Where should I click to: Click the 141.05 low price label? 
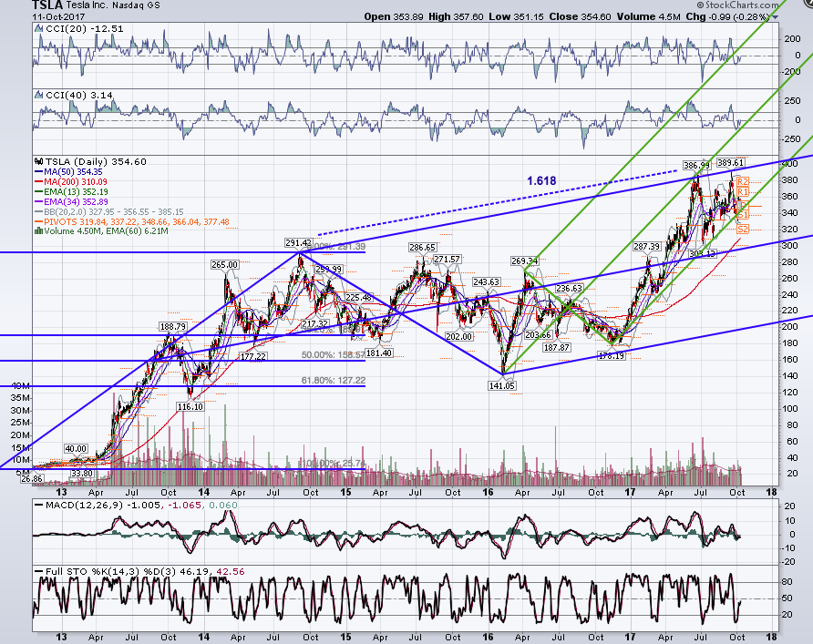click(x=502, y=385)
